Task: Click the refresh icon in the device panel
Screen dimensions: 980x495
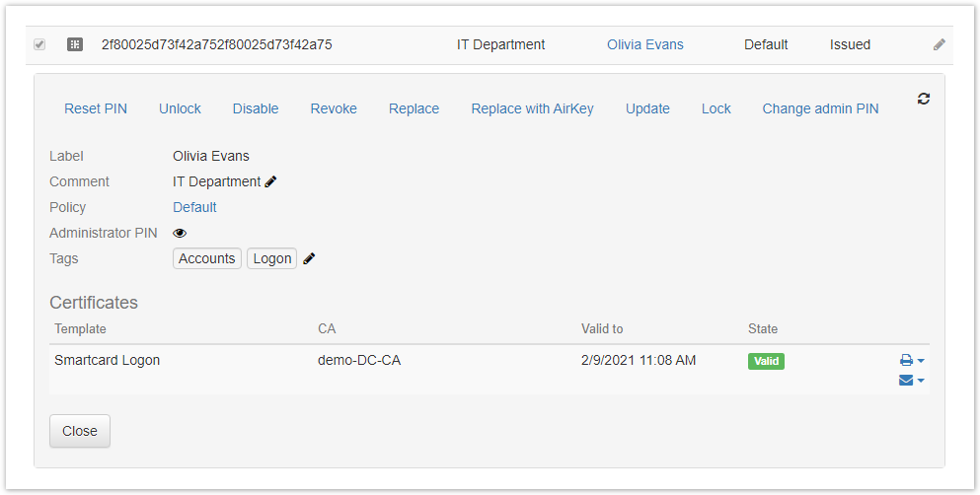Action: tap(924, 99)
